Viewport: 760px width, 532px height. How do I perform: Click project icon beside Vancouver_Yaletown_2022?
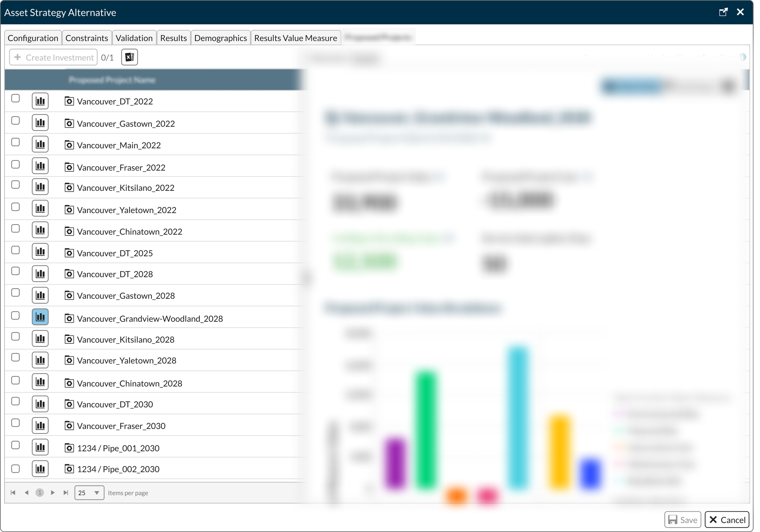(69, 210)
